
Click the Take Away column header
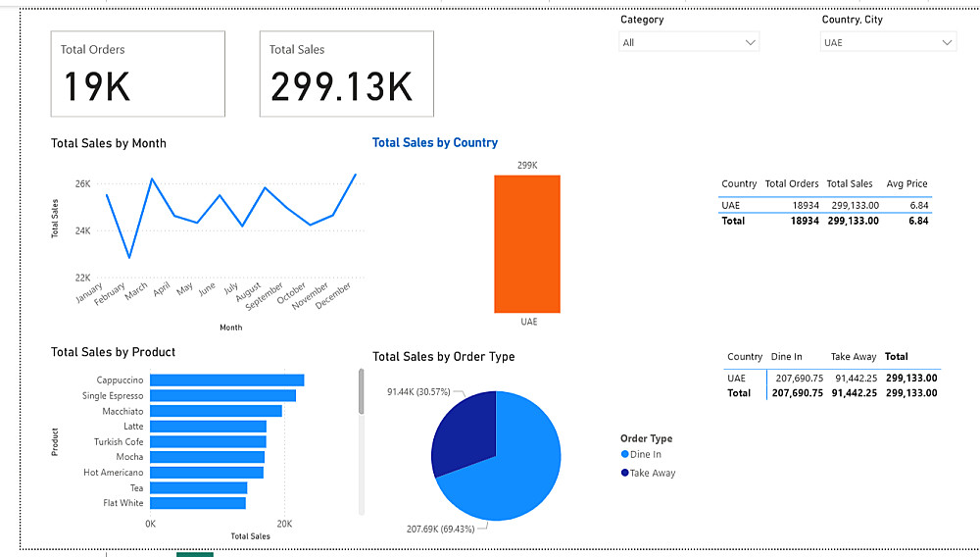854,356
